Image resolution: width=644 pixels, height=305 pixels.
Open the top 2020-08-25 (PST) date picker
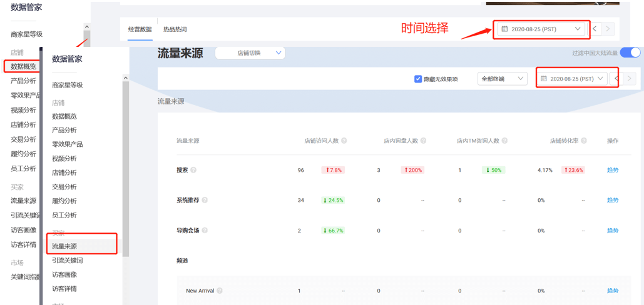pyautogui.click(x=541, y=29)
